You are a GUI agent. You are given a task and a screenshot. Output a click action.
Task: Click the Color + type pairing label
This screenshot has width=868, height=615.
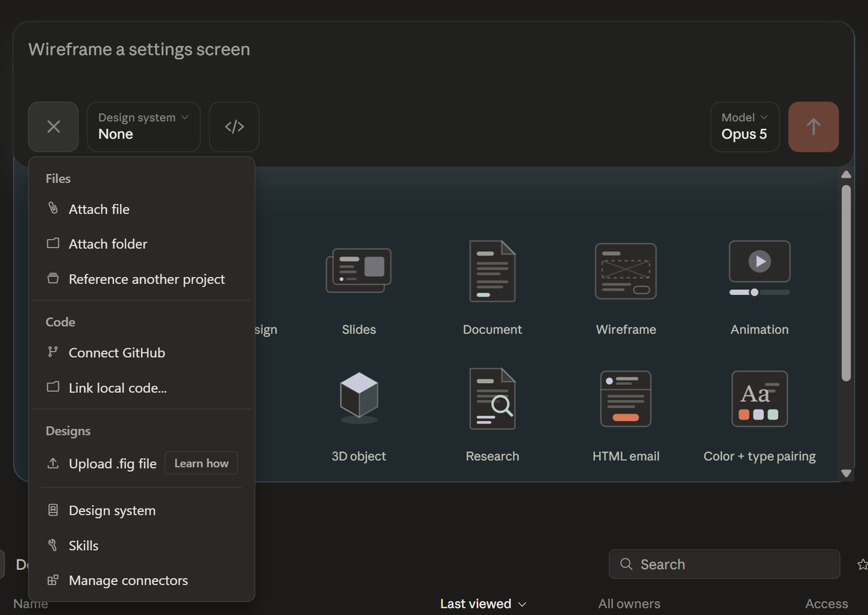point(759,456)
